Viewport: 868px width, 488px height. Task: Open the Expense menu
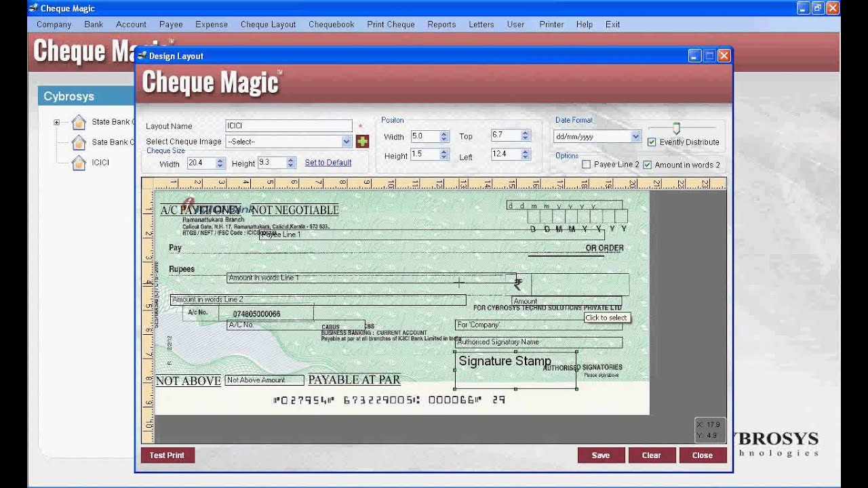pyautogui.click(x=212, y=24)
